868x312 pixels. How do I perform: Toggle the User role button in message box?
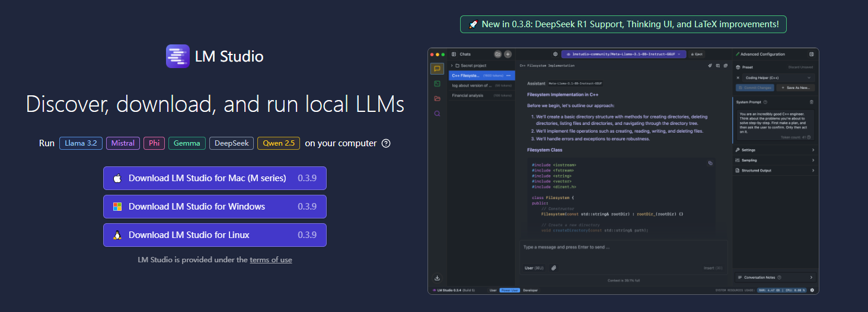[534, 268]
